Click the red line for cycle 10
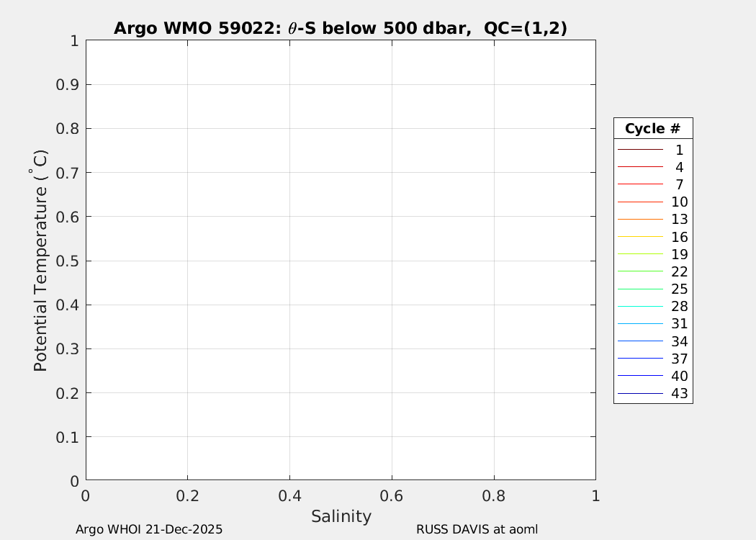 [x=640, y=202]
